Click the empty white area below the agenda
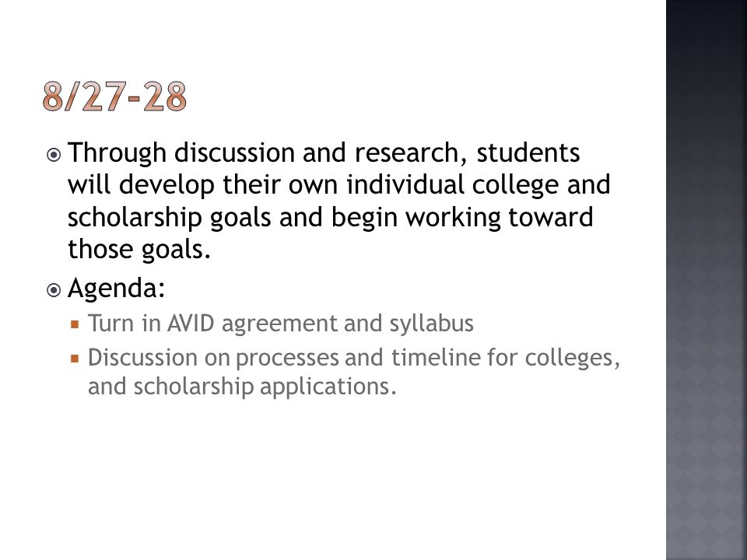Viewport: 747px width, 560px height. point(334,476)
